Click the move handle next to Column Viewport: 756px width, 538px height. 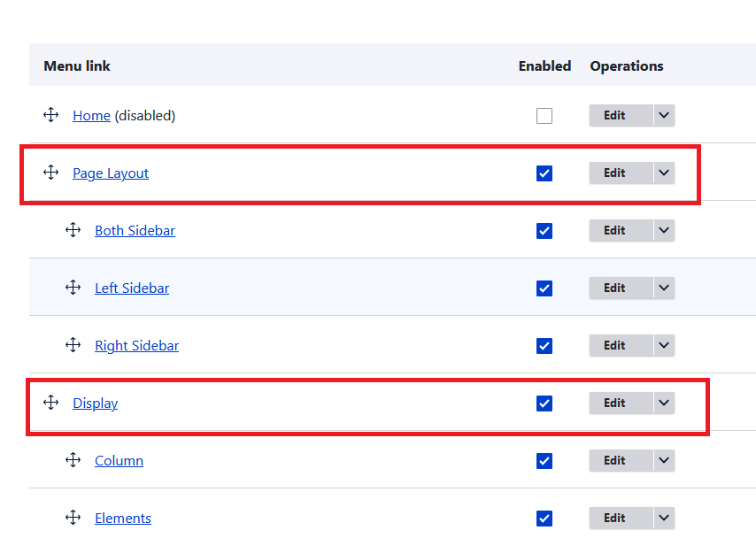coord(73,460)
